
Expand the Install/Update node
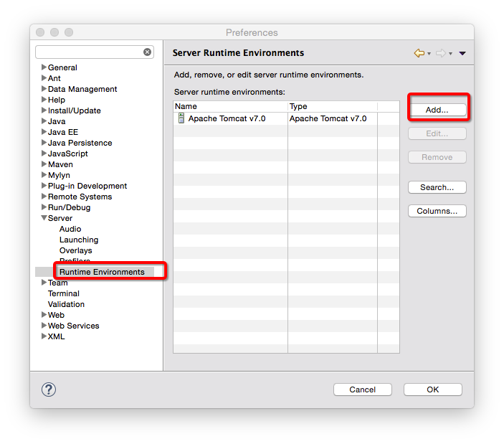44,110
